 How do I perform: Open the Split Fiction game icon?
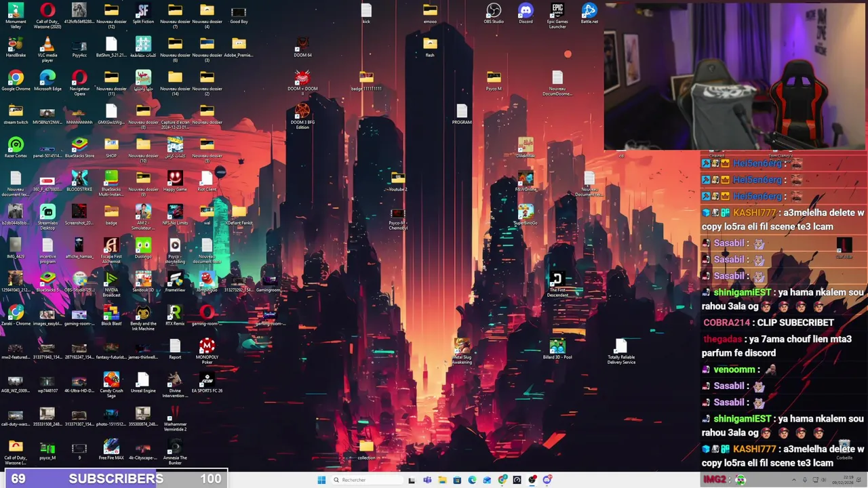(143, 14)
